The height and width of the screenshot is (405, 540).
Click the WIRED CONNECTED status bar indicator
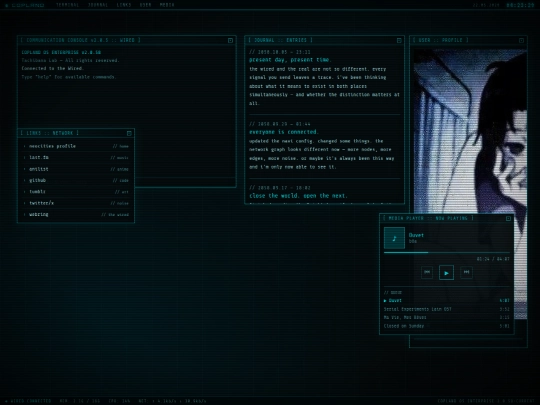coord(28,401)
